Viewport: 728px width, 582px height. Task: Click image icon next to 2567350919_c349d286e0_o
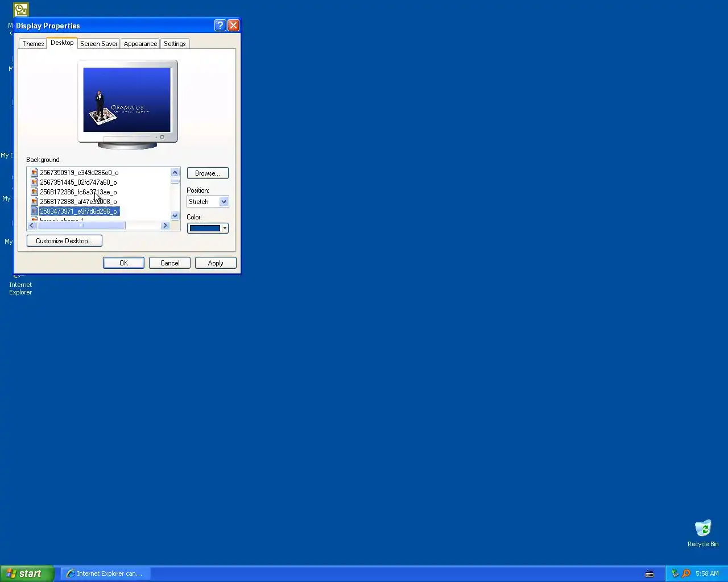[x=34, y=173]
